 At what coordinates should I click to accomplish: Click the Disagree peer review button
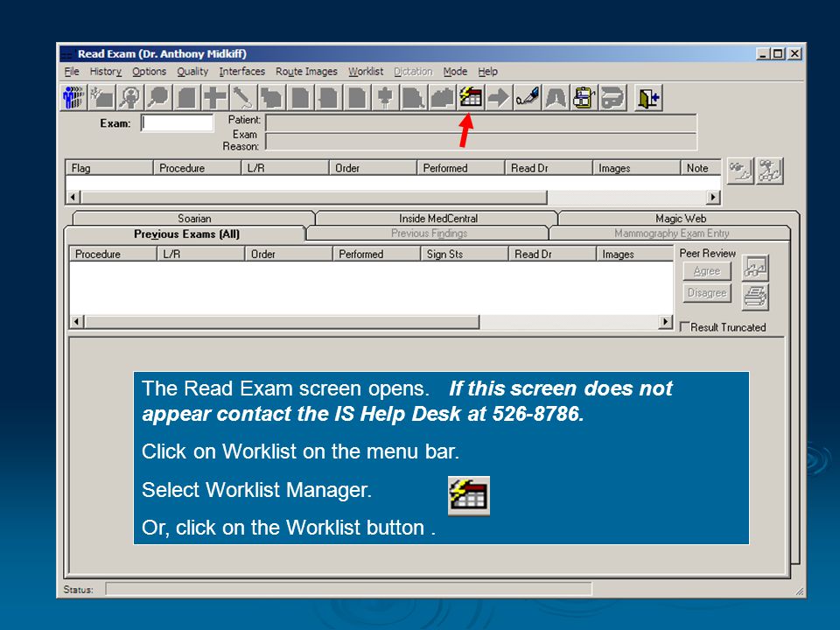coord(707,293)
